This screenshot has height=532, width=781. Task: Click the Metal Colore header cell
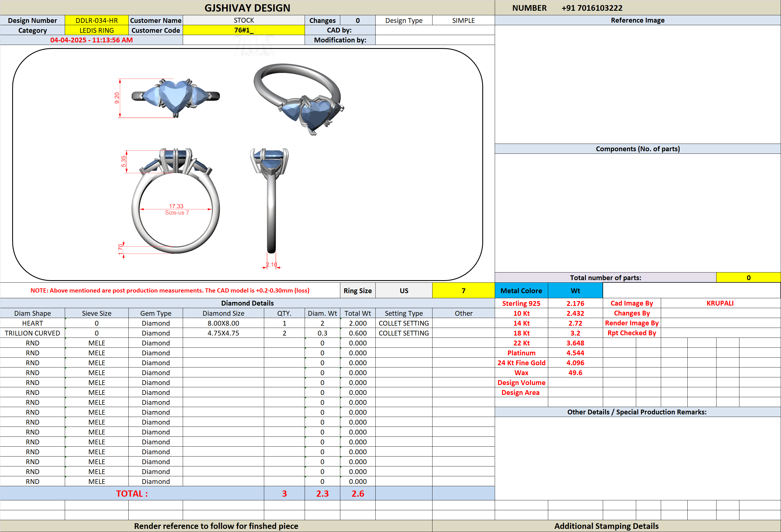tap(521, 291)
